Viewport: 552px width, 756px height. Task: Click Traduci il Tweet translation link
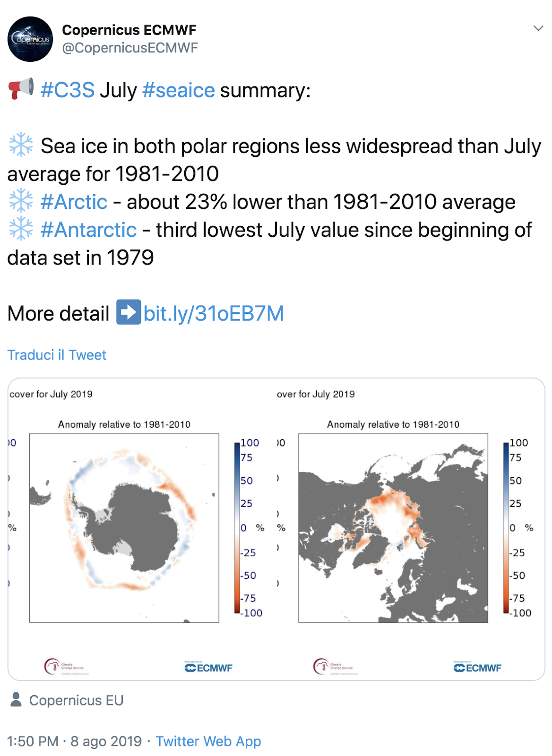(57, 355)
